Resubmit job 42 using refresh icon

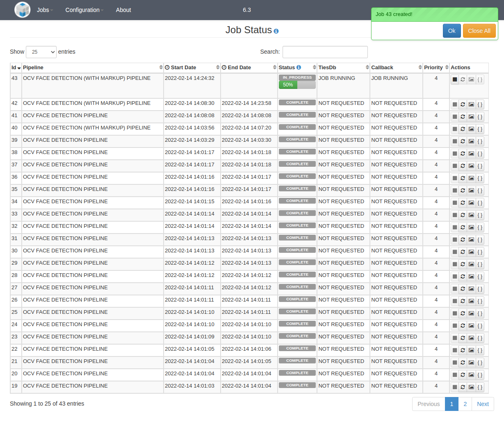click(x=463, y=104)
